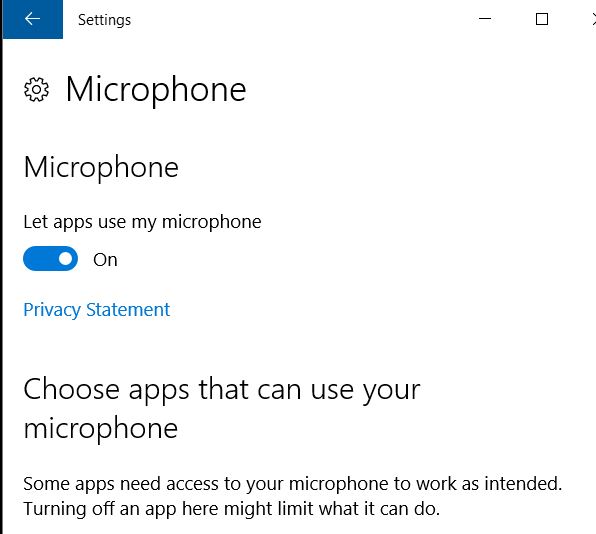The image size is (596, 534).
Task: Minimize the Settings window
Action: click(x=485, y=19)
